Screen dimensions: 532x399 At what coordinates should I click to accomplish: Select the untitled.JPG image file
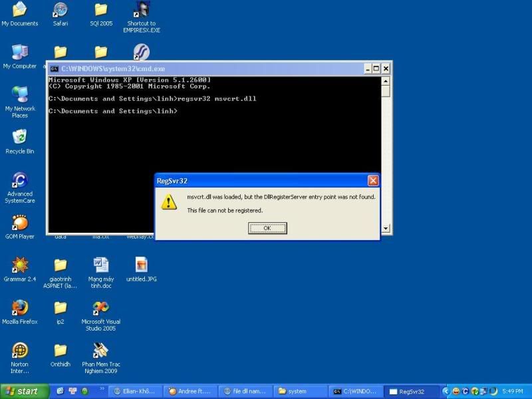(142, 270)
